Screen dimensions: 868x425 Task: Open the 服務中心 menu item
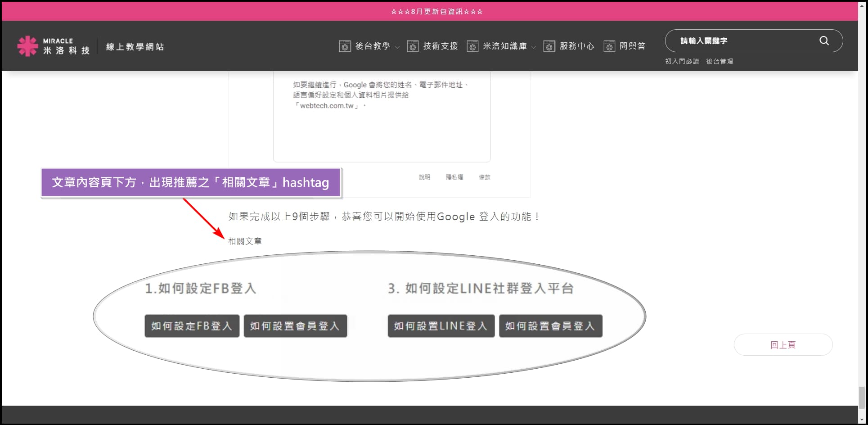point(577,46)
